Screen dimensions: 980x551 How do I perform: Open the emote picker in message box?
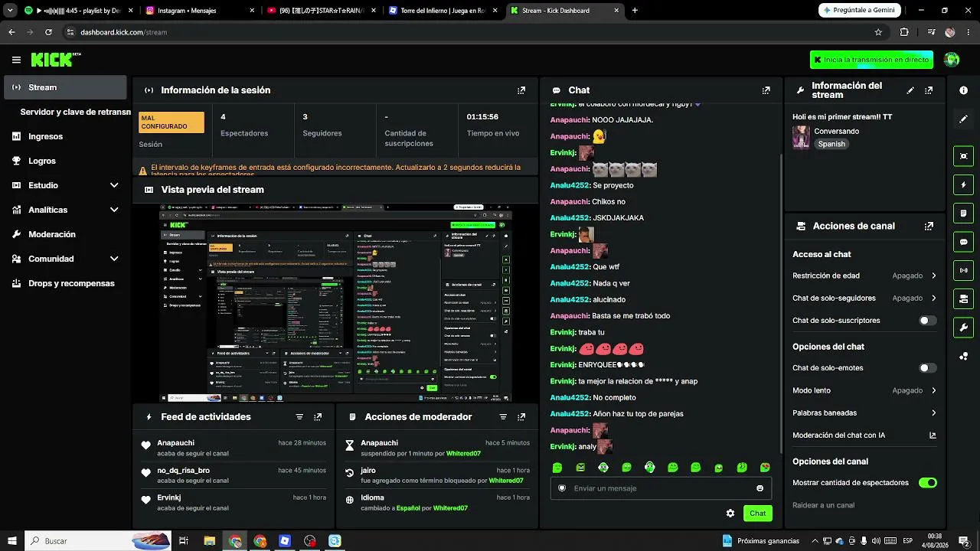(x=759, y=488)
